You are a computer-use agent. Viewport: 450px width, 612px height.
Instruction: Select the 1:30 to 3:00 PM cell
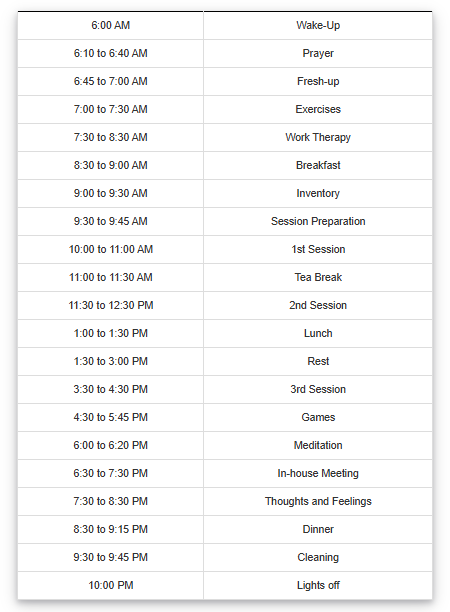pos(110,362)
